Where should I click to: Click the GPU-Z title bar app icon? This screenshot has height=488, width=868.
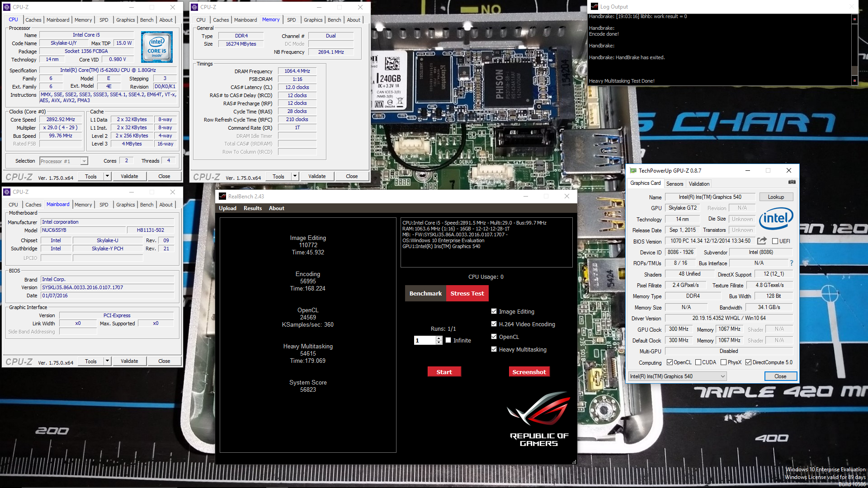(633, 170)
